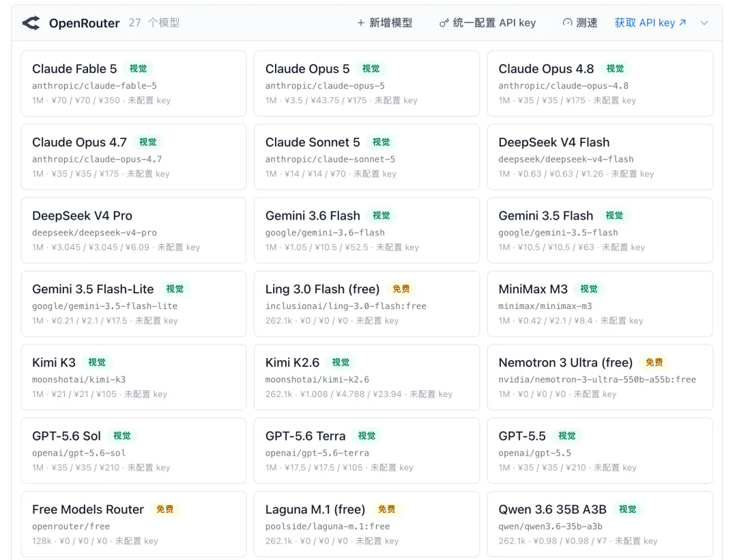This screenshot has height=560, width=737.
Task: Select the DeepSeek V4 Pro model title
Action: click(x=83, y=216)
